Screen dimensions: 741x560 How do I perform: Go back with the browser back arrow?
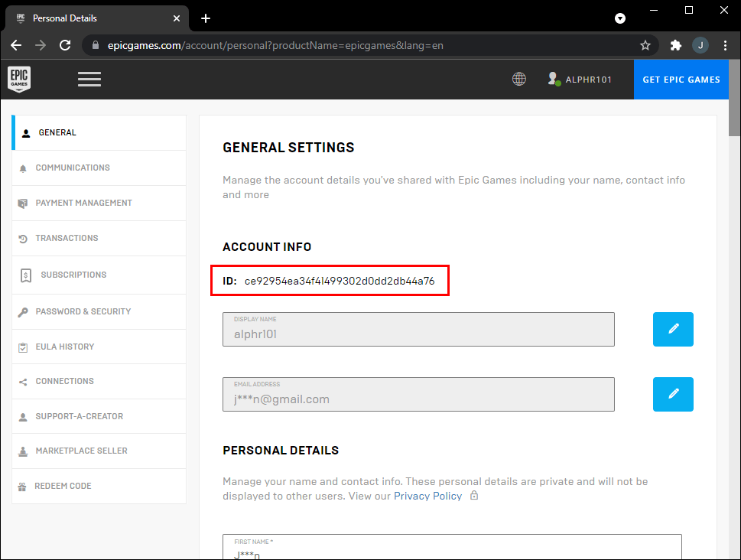point(16,45)
